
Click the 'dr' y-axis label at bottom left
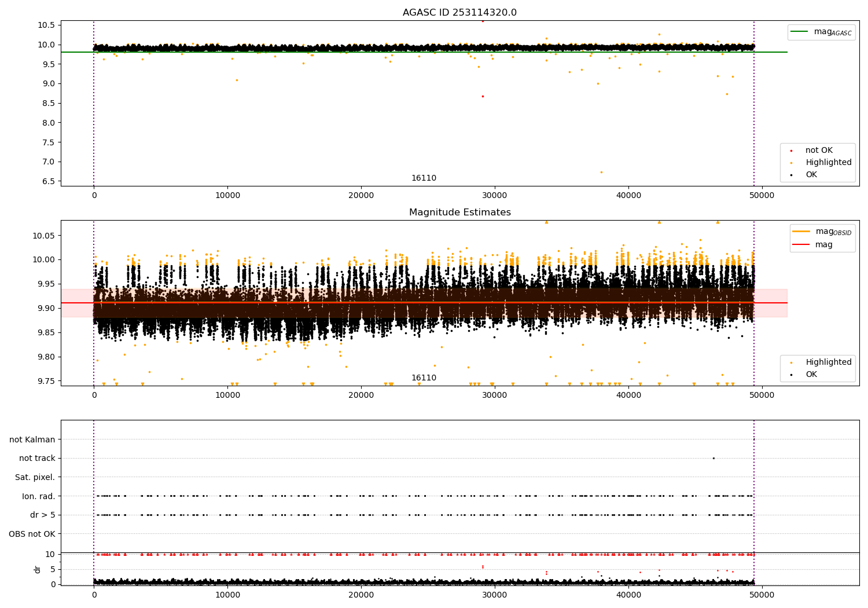tap(38, 569)
